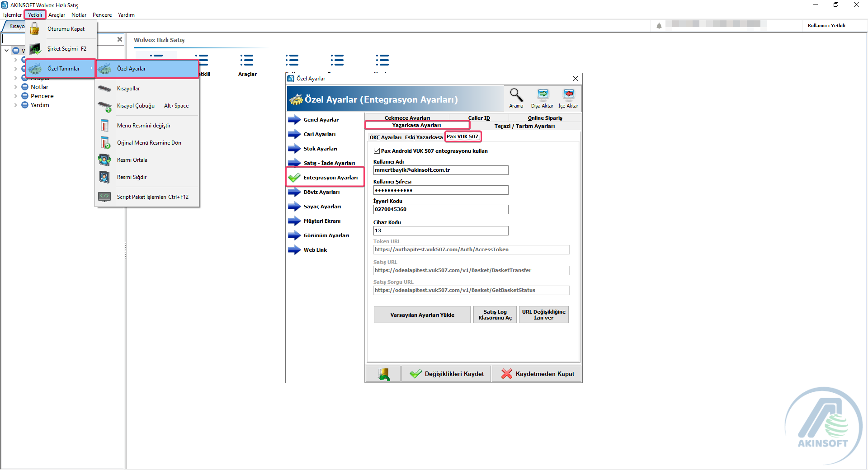Open Satış - İade Ayarları section
Screen dimensions: 868x470
tap(329, 163)
